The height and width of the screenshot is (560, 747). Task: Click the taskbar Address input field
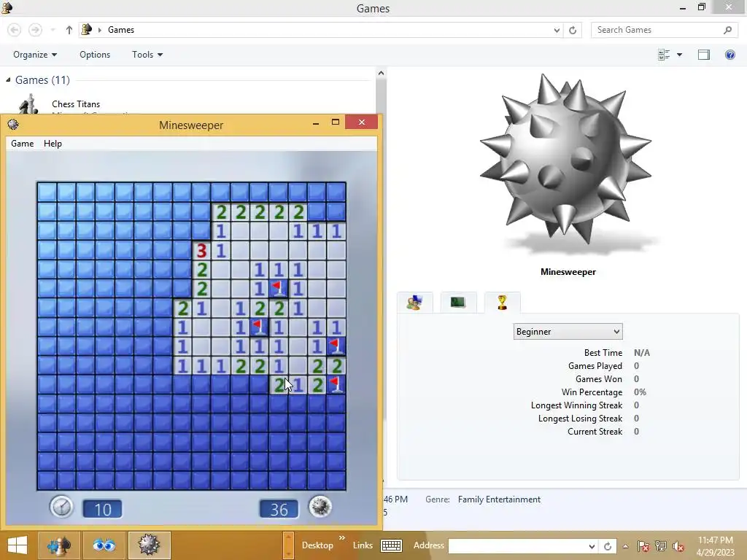(x=516, y=546)
